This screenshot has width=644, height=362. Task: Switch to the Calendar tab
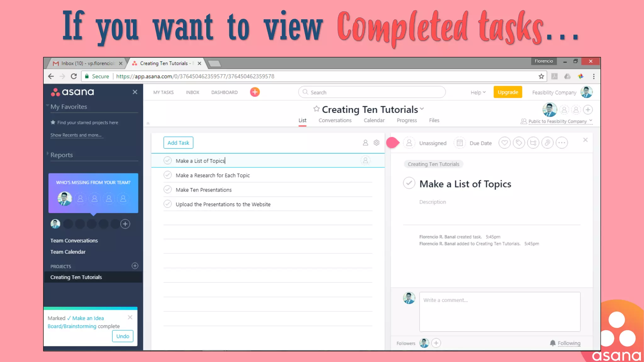(x=374, y=120)
